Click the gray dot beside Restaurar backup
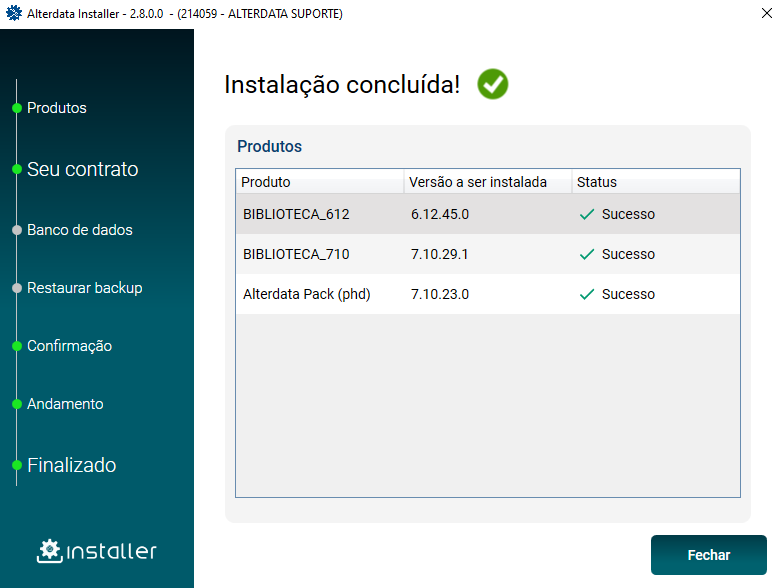The width and height of the screenshot is (779, 588). coord(17,288)
